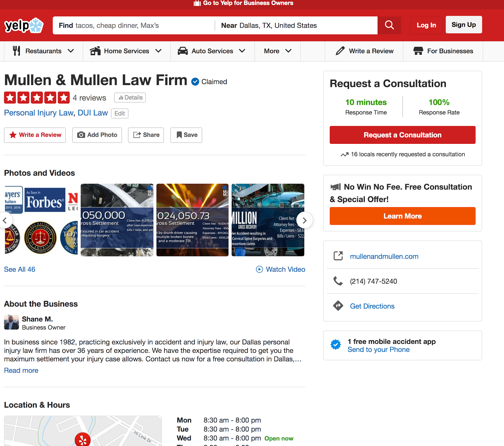Screen dimensions: 504x446
Task: Click the Edit categories button
Action: 120,113
